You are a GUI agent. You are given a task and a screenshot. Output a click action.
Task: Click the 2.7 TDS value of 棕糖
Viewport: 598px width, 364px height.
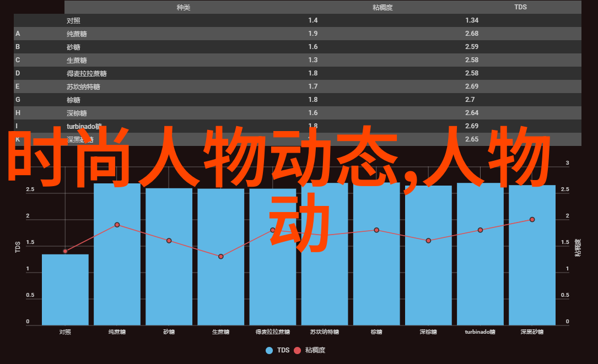[470, 100]
